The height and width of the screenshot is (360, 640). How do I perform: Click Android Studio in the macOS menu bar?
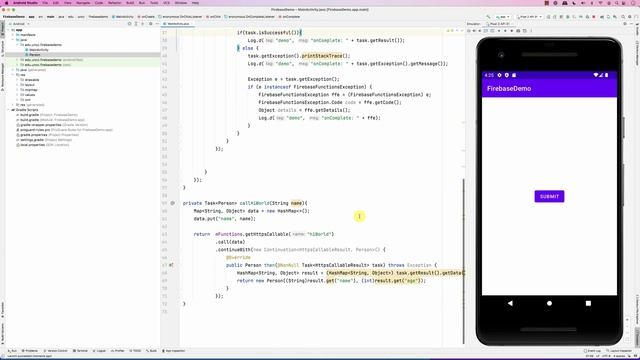pyautogui.click(x=25, y=3)
